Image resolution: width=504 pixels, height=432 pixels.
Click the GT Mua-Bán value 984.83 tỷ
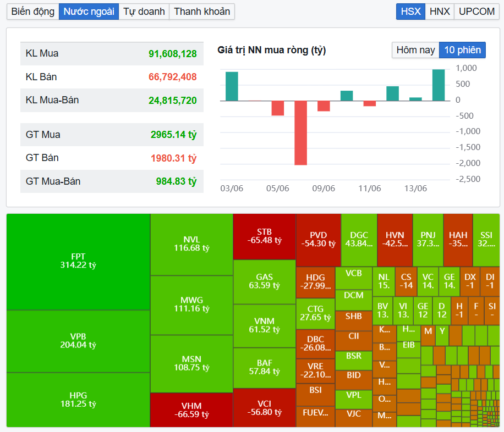176,181
